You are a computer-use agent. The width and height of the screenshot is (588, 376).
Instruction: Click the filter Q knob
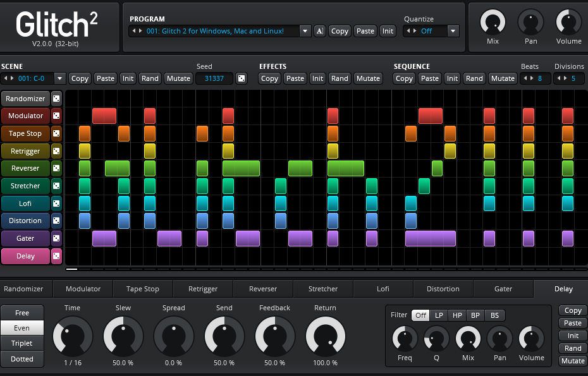coord(436,339)
